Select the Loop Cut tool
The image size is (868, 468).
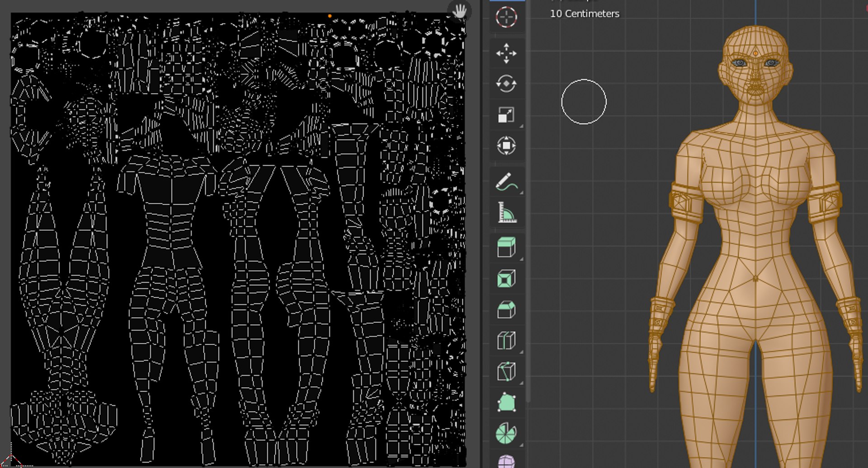(x=506, y=341)
